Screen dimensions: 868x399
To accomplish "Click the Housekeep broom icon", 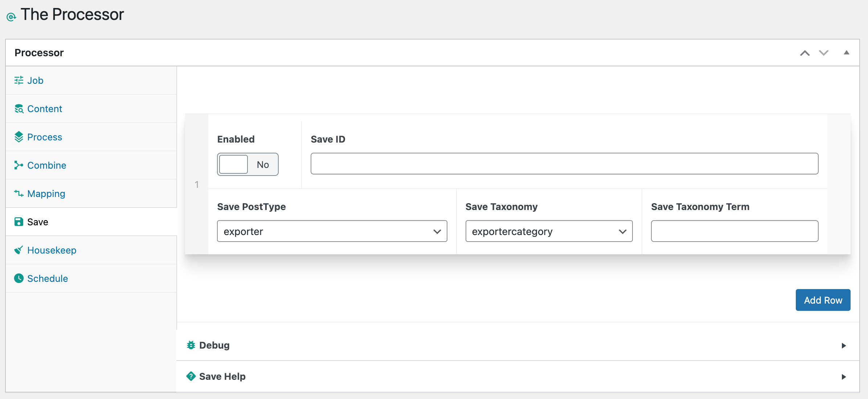I will 19,250.
